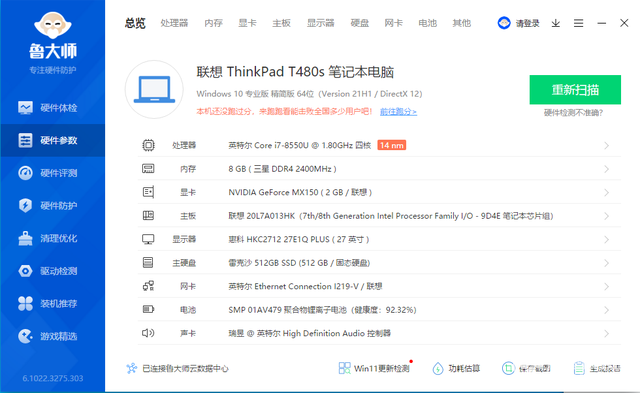This screenshot has width=640, height=393.
Task: Go to 硬件防护 section
Action: point(53,206)
